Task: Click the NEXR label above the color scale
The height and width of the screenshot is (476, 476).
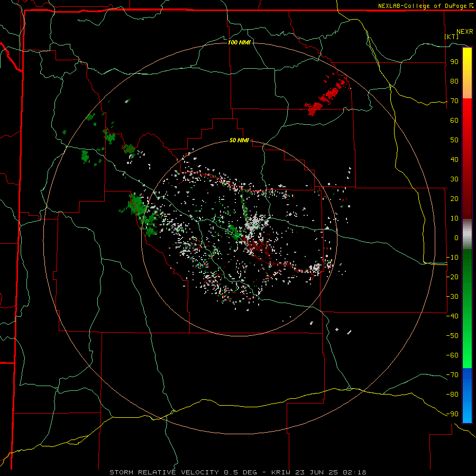Action: coord(464,32)
